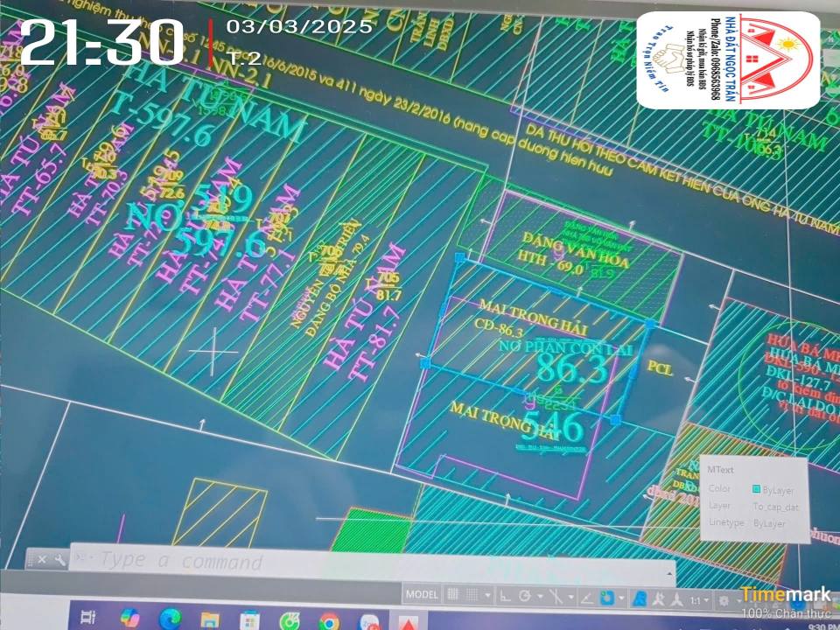Open the status bar Customization gear
The image size is (840, 630).
(x=724, y=599)
